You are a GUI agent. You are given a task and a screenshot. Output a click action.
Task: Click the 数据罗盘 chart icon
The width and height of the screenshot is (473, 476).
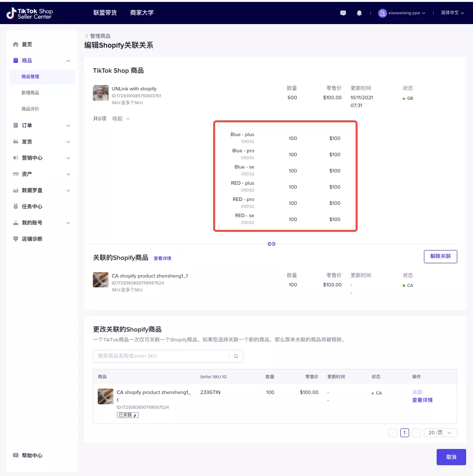(x=16, y=190)
